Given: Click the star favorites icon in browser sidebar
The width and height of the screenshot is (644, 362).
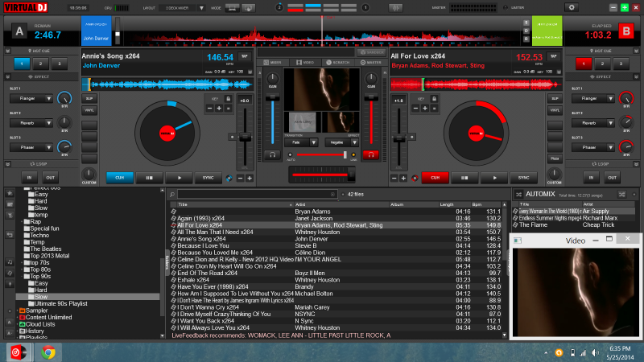Looking at the screenshot, I should (x=10, y=193).
